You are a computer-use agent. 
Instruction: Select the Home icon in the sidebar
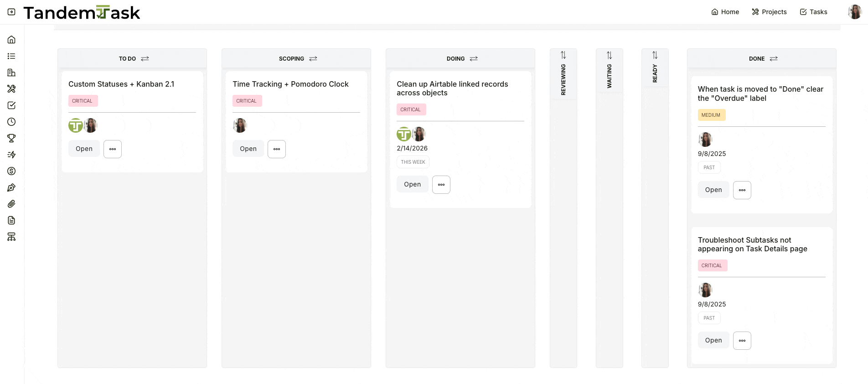[11, 40]
